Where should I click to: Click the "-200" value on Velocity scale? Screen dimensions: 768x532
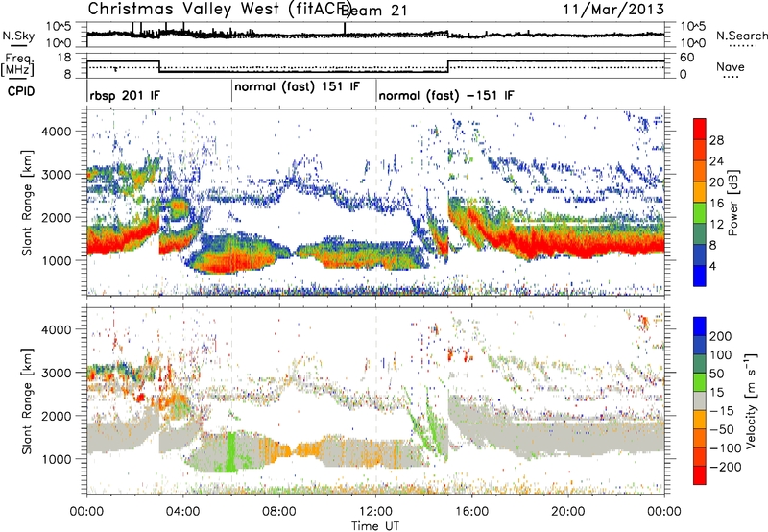click(726, 467)
